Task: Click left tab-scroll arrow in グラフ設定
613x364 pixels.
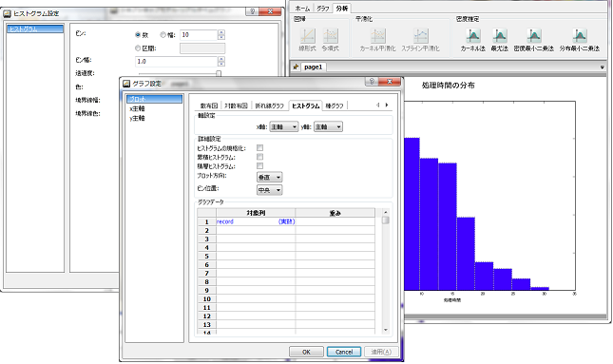Action: [x=377, y=105]
